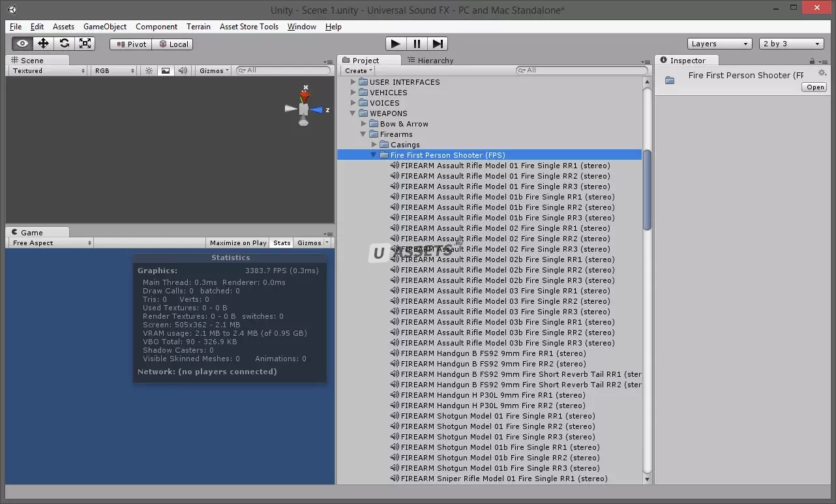Select the Scale tool
The width and height of the screenshot is (836, 504).
85,44
